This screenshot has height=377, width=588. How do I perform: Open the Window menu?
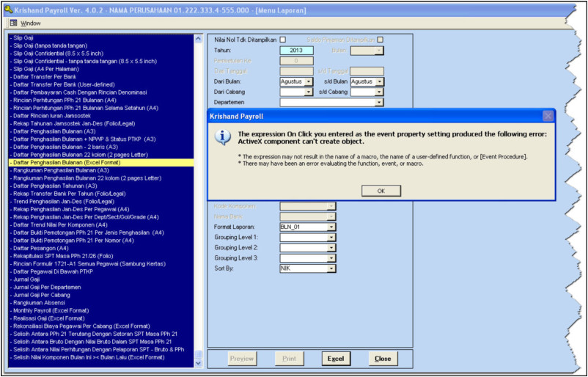(30, 23)
